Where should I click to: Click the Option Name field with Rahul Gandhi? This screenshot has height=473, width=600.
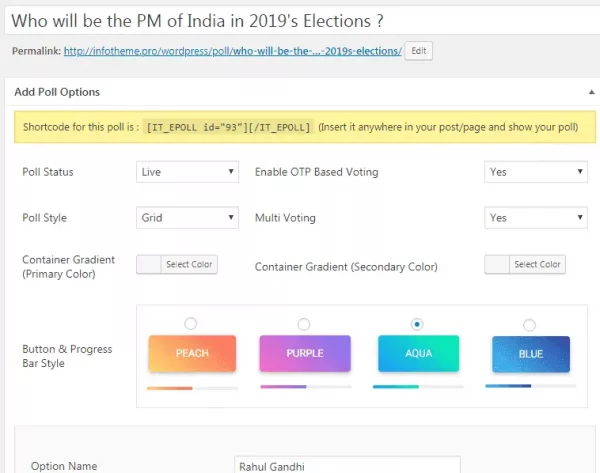(347, 465)
